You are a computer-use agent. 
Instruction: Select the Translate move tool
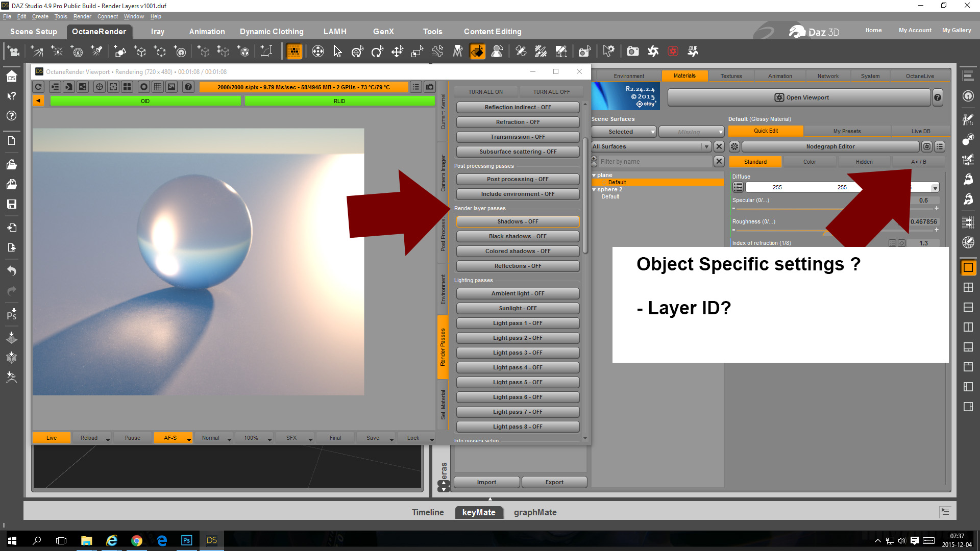[x=397, y=52]
